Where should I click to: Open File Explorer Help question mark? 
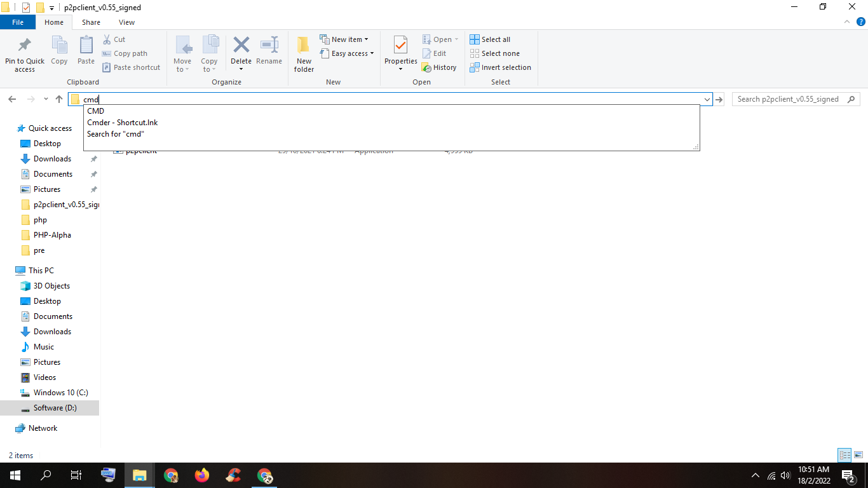click(x=861, y=22)
